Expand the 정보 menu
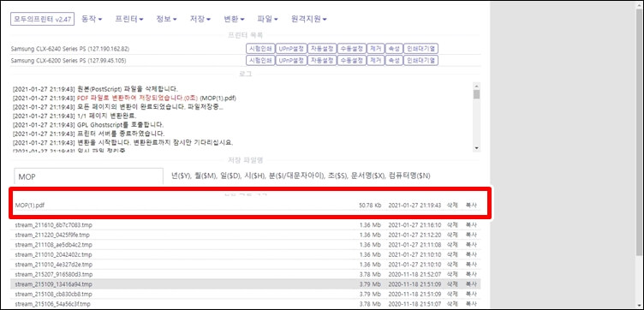644x310 pixels. pyautogui.click(x=166, y=20)
